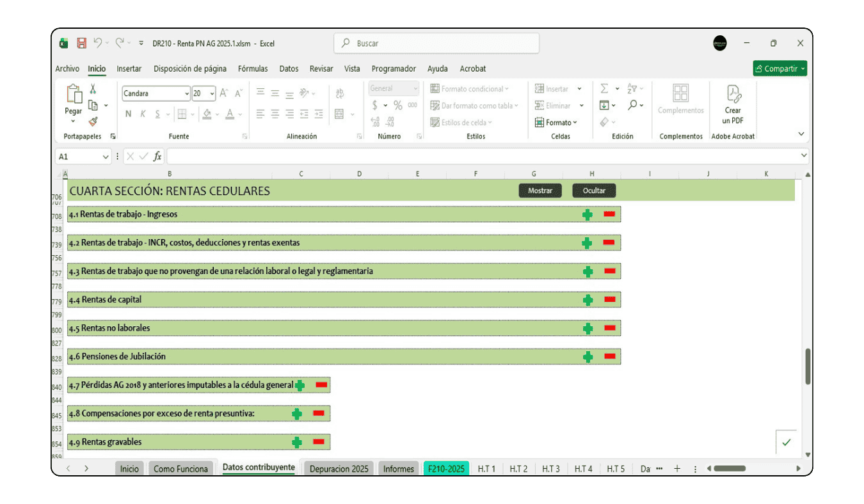864x504 pixels.
Task: Click the Crear un PDF icon
Action: tap(733, 106)
